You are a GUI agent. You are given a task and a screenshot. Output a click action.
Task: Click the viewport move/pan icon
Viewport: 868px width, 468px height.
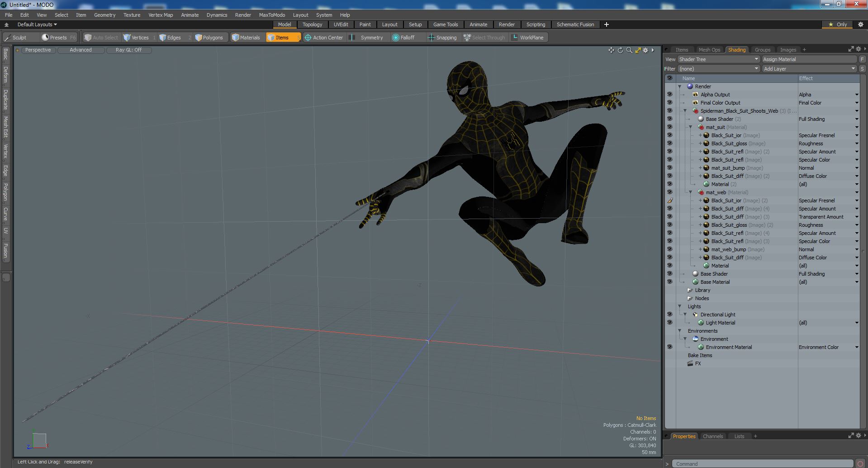click(x=611, y=50)
